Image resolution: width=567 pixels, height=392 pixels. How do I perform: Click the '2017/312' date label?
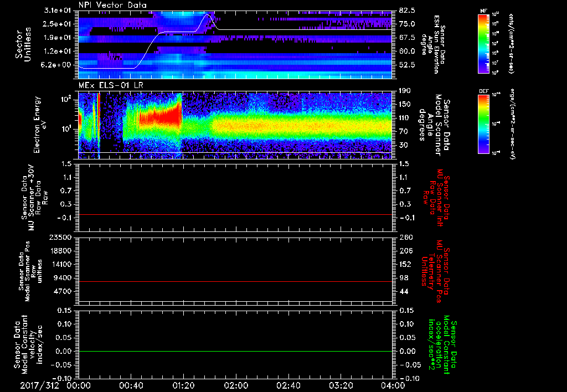[x=39, y=385]
